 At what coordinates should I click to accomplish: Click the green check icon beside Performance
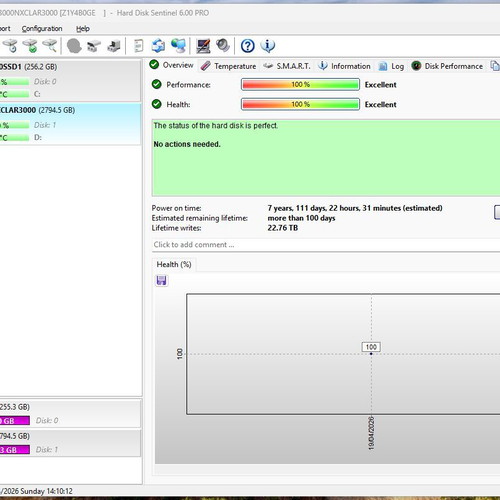156,85
